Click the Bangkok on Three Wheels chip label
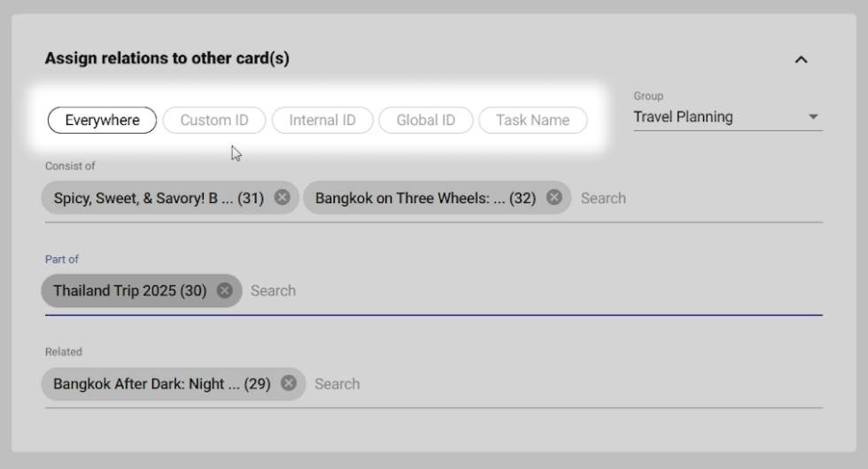Viewport: 868px width, 469px height. coord(425,199)
